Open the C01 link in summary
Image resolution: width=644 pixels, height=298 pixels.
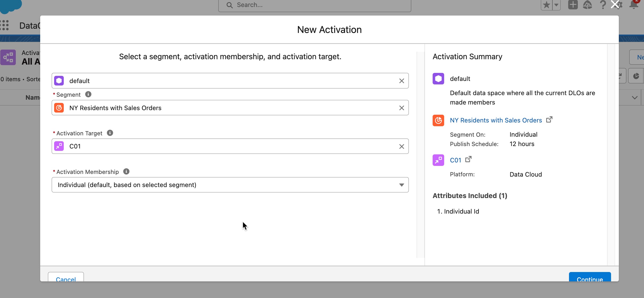455,160
